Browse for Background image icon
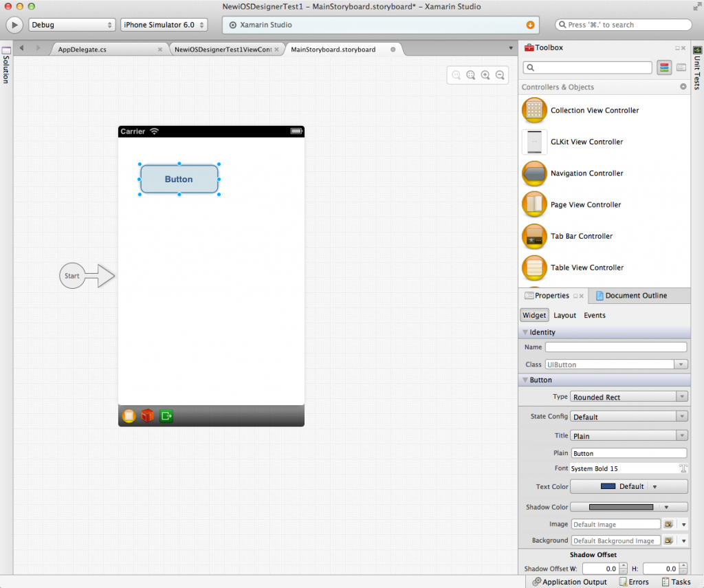Screen dimensions: 704x588 click(x=668, y=541)
